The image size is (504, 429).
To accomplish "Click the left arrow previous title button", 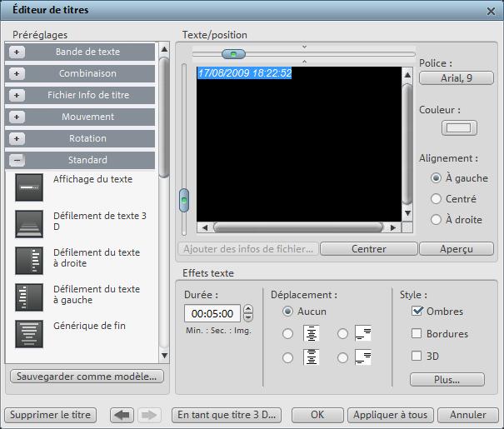I will [122, 415].
